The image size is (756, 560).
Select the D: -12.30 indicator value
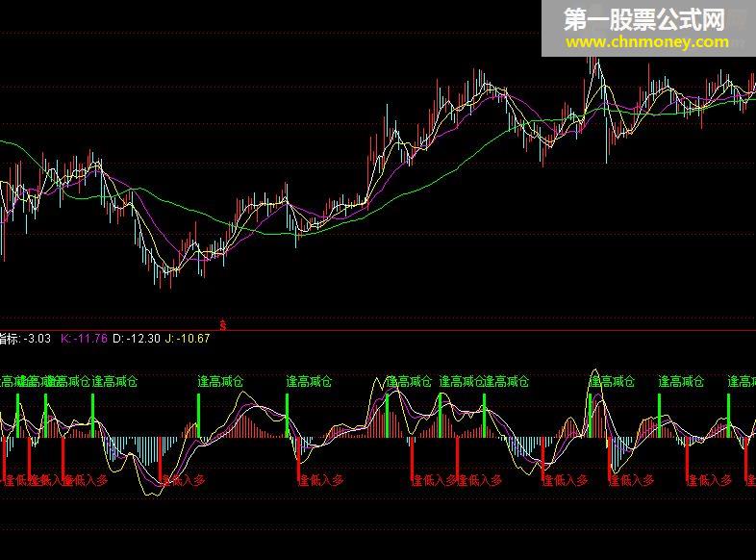[x=137, y=339]
